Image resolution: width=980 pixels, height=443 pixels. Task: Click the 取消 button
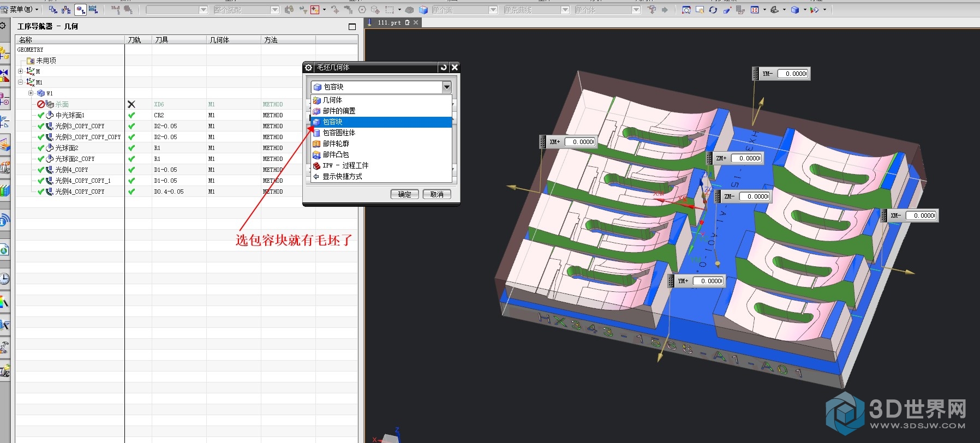click(x=437, y=194)
